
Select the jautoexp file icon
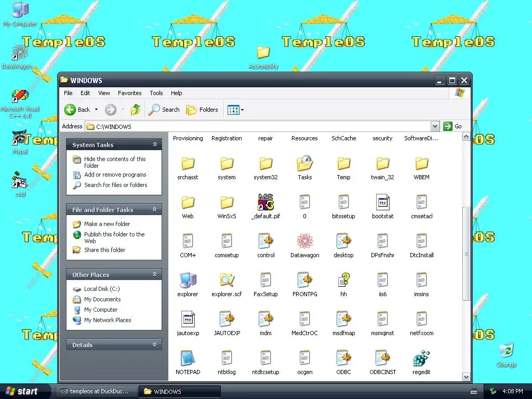188,320
